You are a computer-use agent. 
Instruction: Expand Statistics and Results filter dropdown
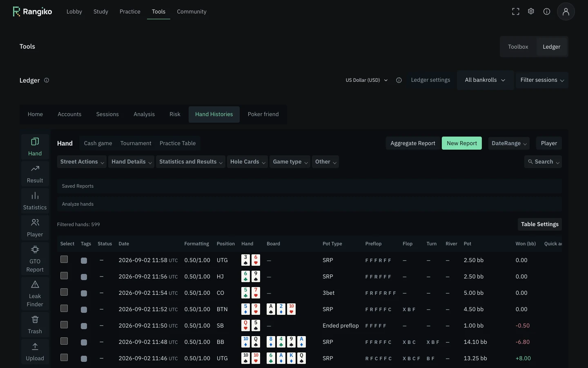[191, 162]
